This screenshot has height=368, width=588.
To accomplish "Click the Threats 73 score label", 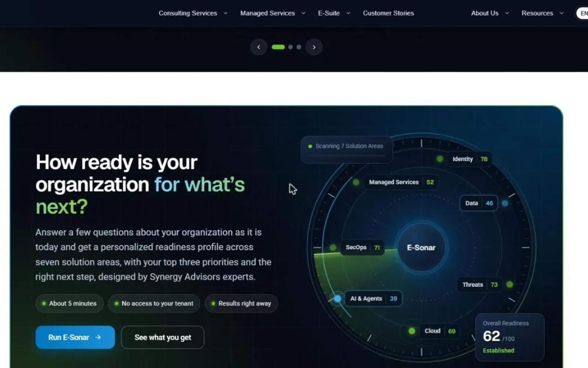I will (480, 284).
